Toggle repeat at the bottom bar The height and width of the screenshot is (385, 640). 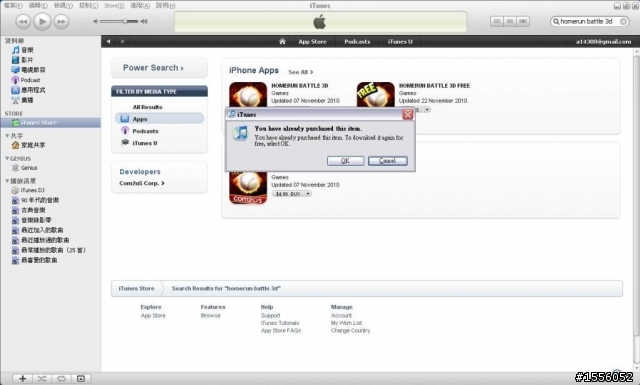[x=61, y=379]
